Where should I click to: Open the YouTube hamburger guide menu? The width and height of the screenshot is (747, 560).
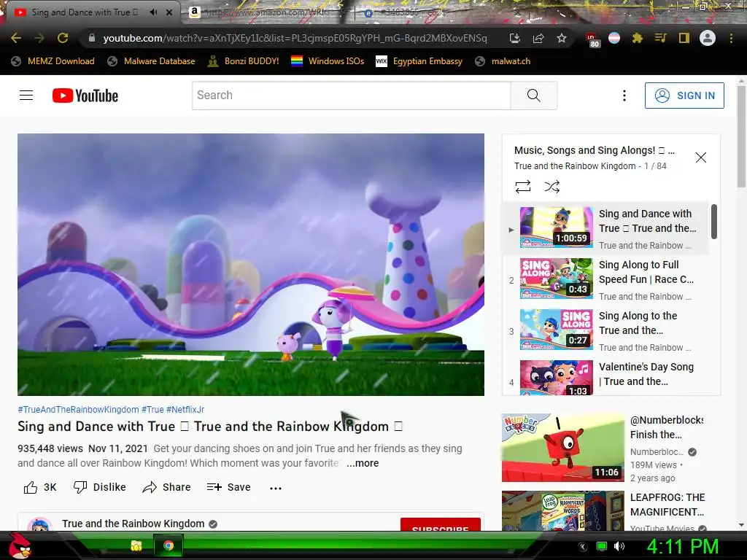26,96
